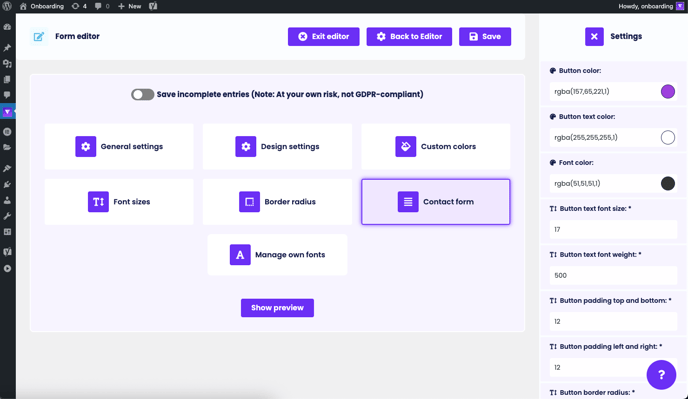This screenshot has width=688, height=399.
Task: Open Dashboard in the WordPress sidebar
Action: [x=7, y=27]
